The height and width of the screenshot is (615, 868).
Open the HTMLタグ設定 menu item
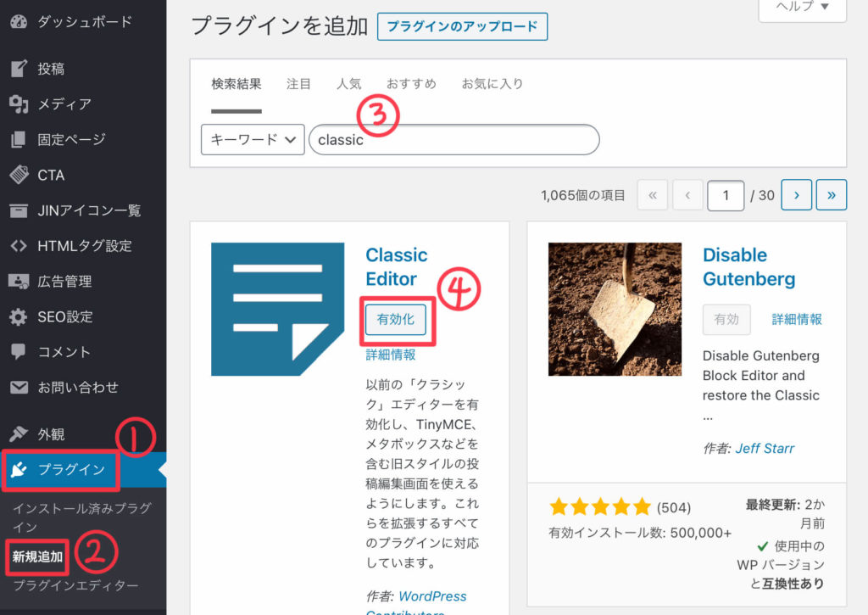click(83, 245)
